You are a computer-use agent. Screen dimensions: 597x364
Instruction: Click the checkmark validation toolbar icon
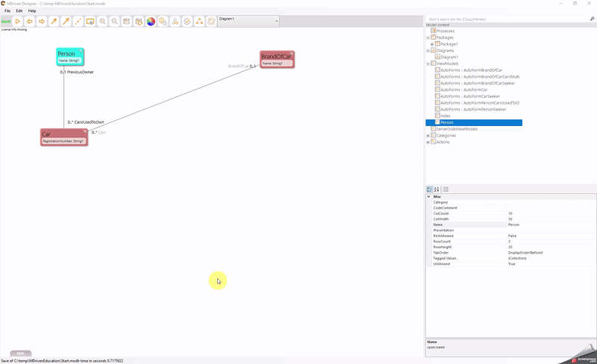click(187, 22)
